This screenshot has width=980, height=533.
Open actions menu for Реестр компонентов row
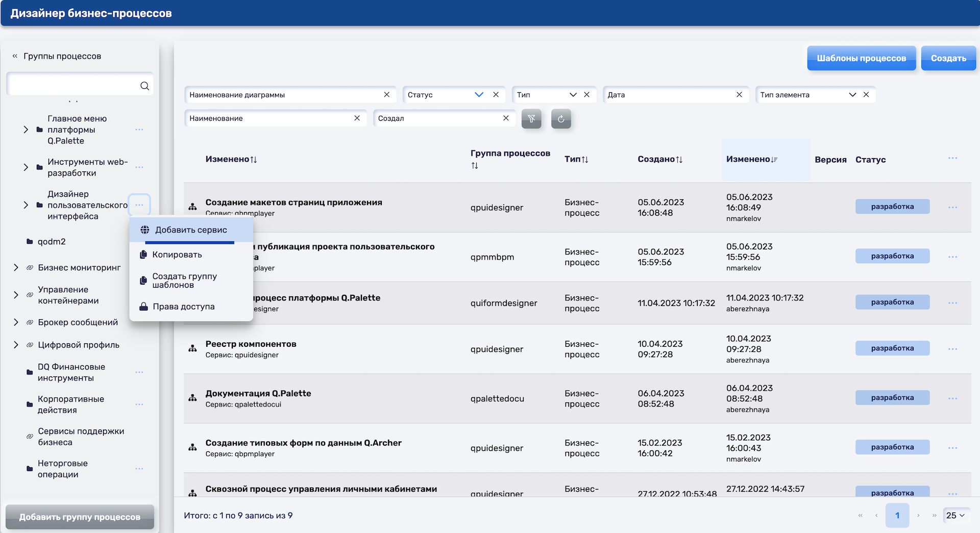[952, 349]
